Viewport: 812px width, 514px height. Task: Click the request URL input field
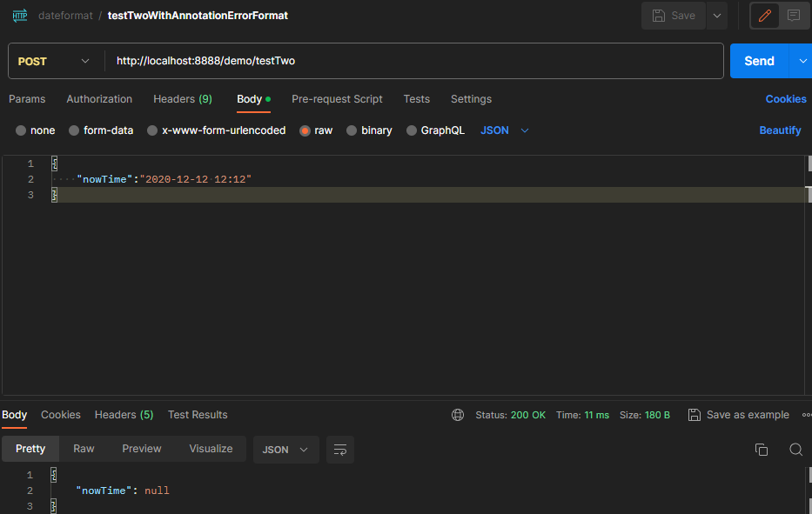coord(413,61)
